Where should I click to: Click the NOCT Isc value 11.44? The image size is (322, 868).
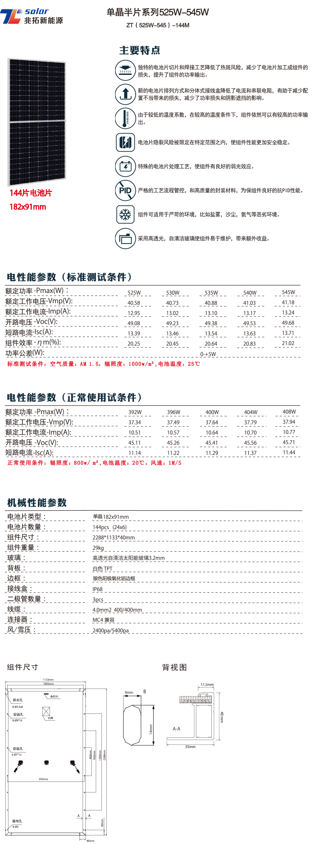point(289,453)
